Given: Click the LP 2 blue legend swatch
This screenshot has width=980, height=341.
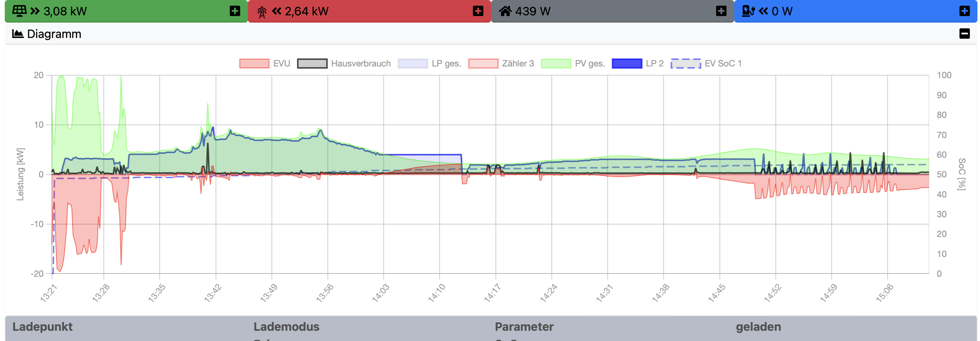Looking at the screenshot, I should click(627, 64).
